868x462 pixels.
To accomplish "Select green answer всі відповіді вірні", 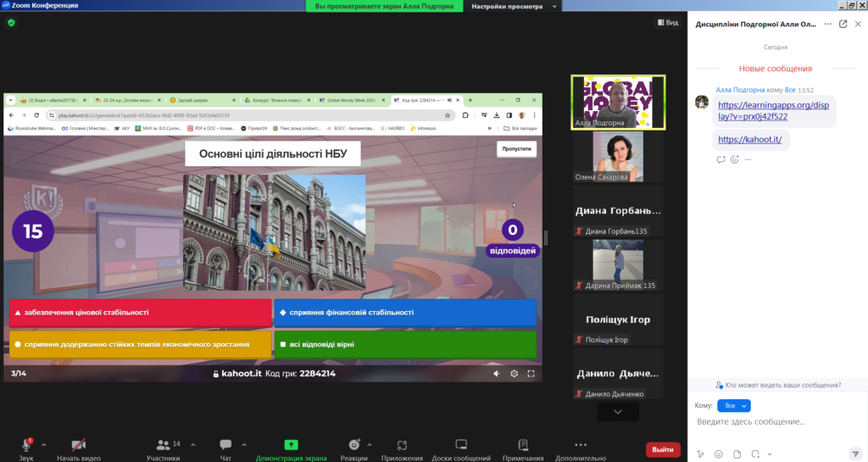I will 405,344.
